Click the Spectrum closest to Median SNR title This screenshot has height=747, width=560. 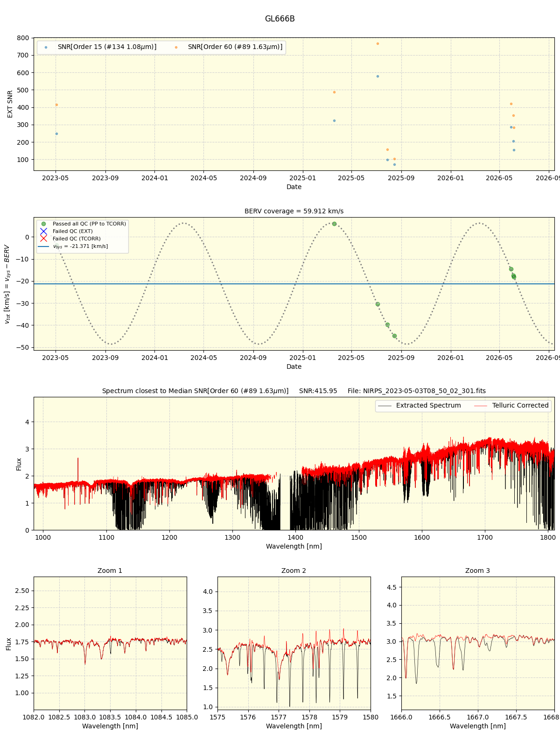tap(294, 391)
